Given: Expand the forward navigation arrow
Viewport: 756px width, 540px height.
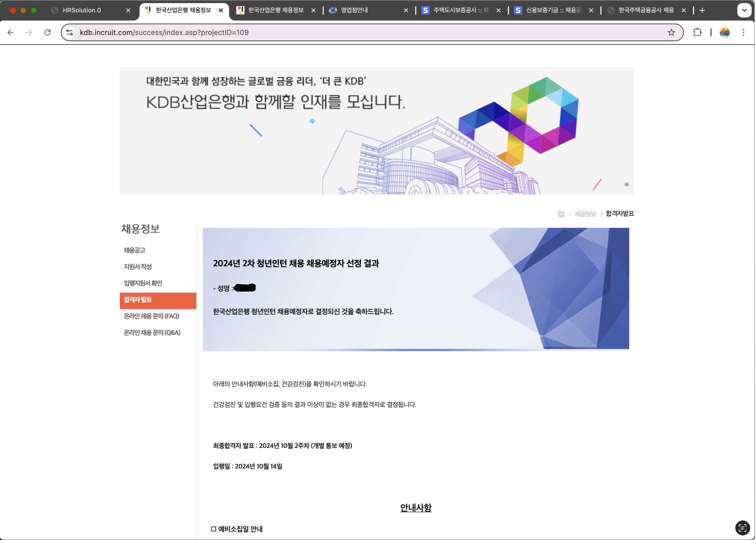Looking at the screenshot, I should pyautogui.click(x=29, y=32).
